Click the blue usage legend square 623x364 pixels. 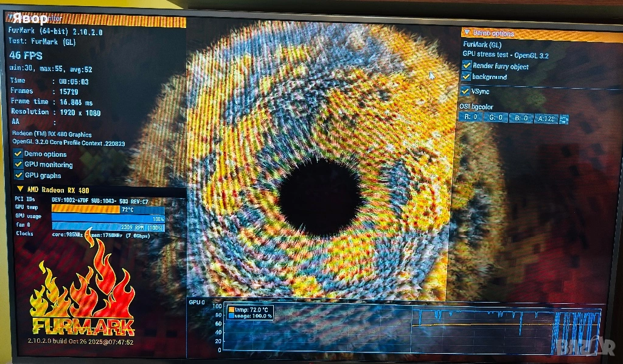point(231,316)
